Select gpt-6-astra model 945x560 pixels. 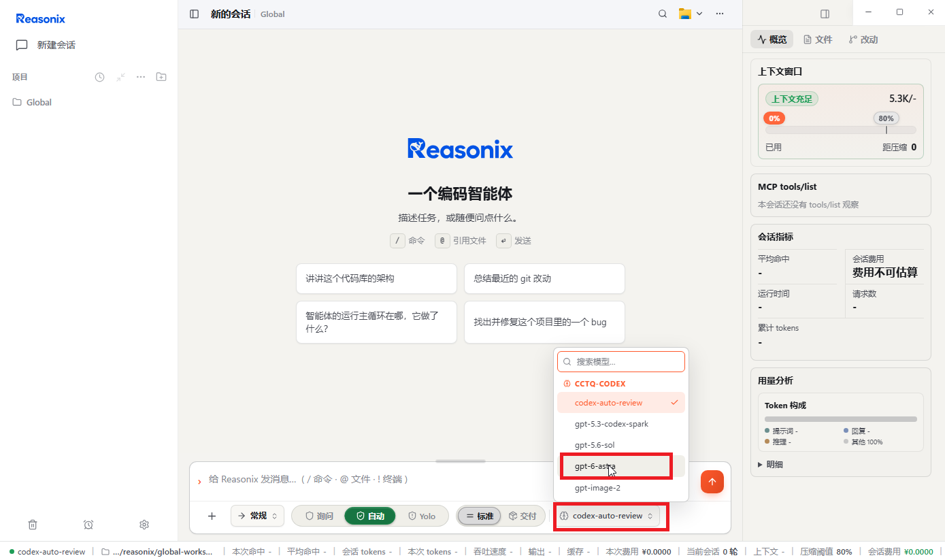pyautogui.click(x=621, y=466)
